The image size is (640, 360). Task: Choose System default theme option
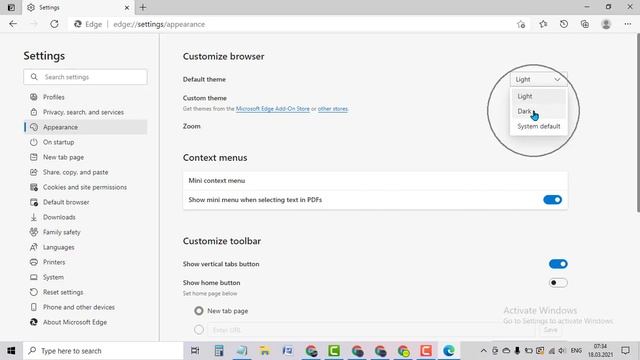pos(539,127)
